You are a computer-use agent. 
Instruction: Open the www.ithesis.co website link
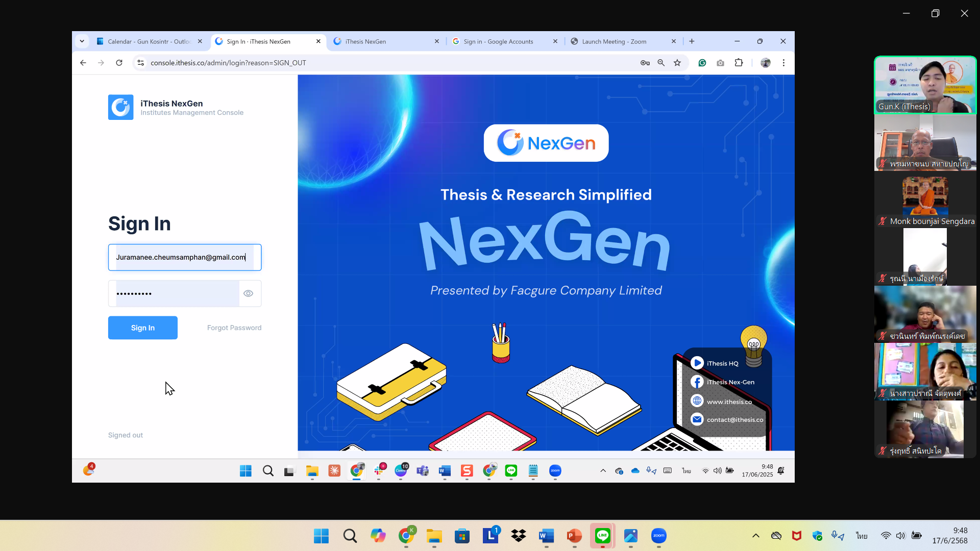tap(721, 402)
